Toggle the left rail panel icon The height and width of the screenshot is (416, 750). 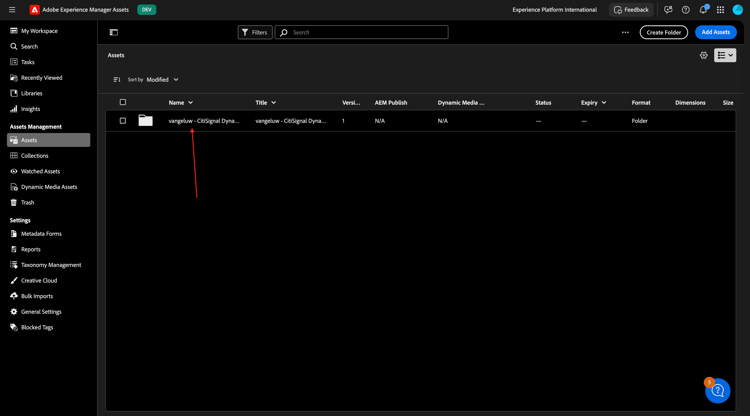click(x=114, y=33)
